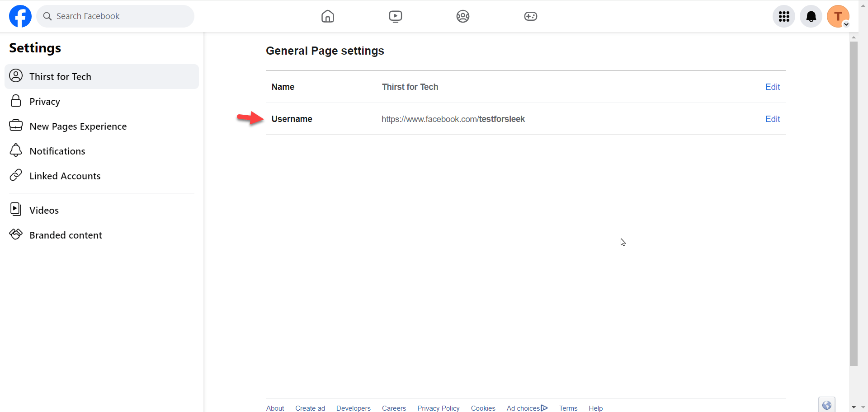Open Privacy settings section
The height and width of the screenshot is (412, 868).
45,101
